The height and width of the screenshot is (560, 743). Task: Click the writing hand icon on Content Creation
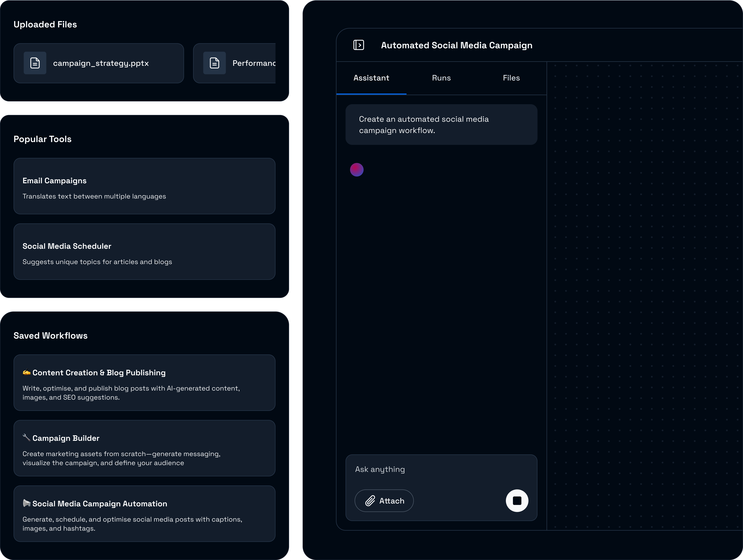click(27, 372)
